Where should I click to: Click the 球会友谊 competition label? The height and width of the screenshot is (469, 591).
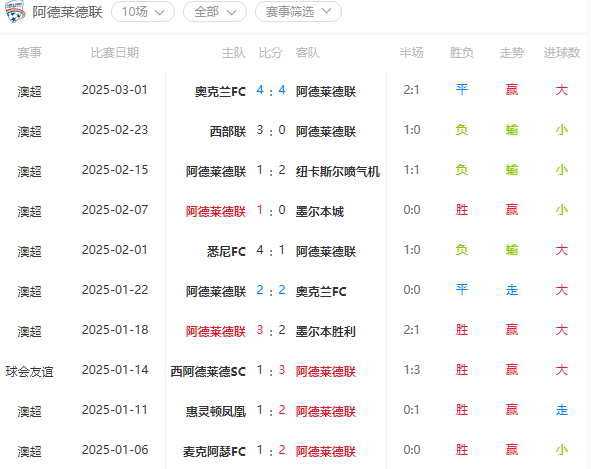point(29,372)
